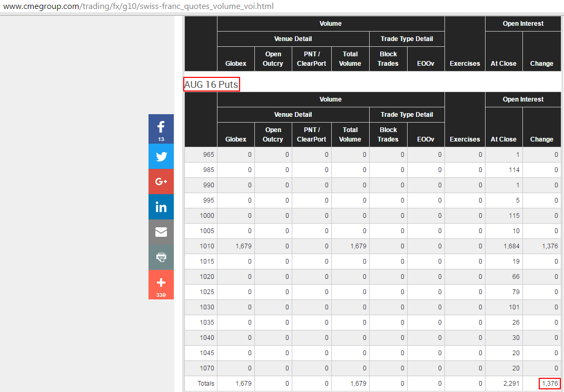This screenshot has height=392, width=564.
Task: Click strike price 1010 row label
Action: pos(207,246)
